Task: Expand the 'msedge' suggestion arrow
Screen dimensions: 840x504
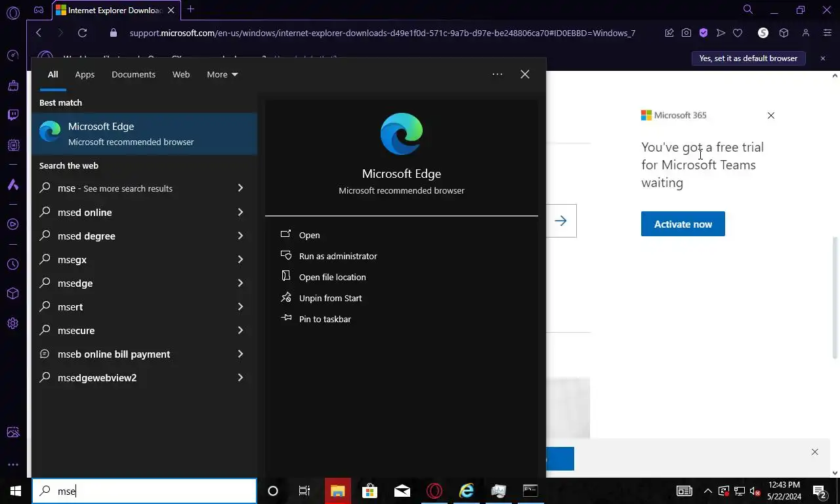Action: tap(240, 283)
